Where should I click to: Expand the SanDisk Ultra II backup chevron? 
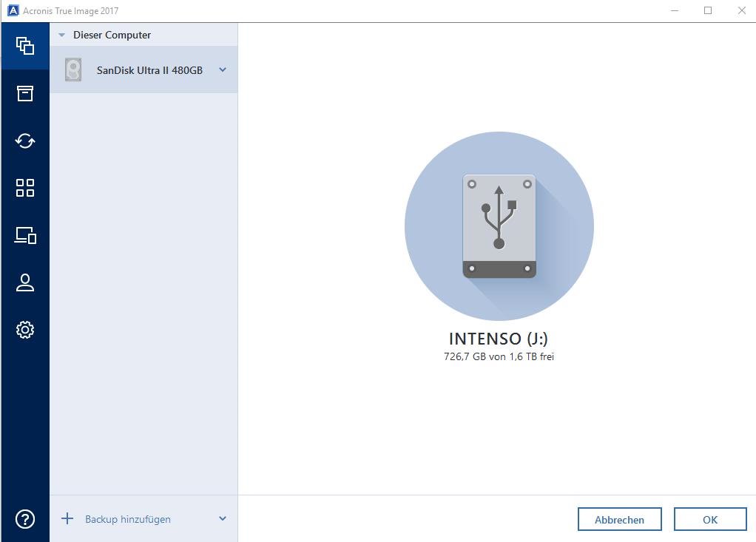tap(222, 70)
